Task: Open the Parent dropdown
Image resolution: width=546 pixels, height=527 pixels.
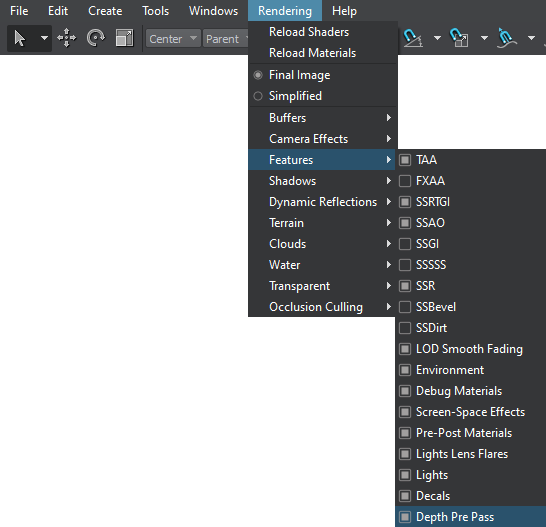Action: click(226, 38)
